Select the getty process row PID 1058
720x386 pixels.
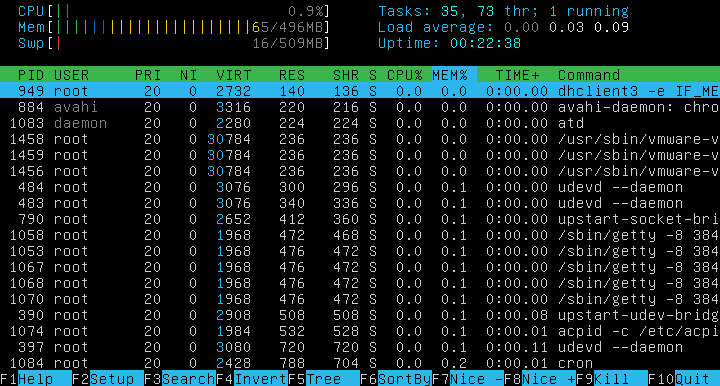[360, 235]
